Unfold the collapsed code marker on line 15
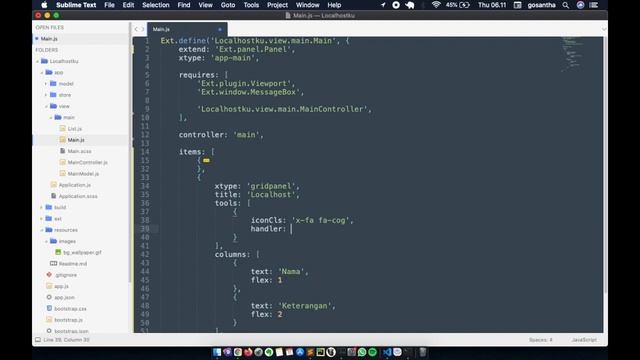 tap(206, 160)
